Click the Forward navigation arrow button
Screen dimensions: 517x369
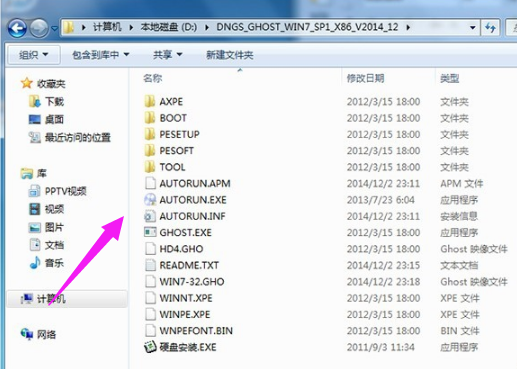click(39, 28)
